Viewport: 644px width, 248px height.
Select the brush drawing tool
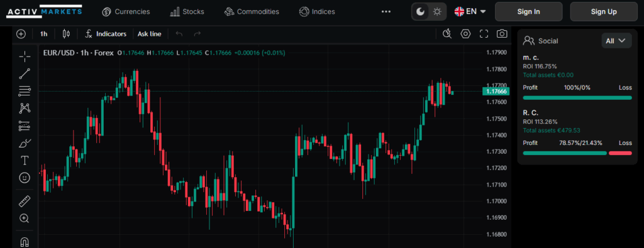(x=25, y=143)
